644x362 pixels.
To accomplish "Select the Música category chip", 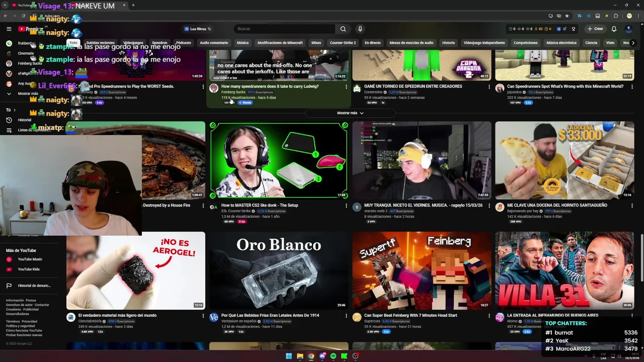I will (x=243, y=43).
